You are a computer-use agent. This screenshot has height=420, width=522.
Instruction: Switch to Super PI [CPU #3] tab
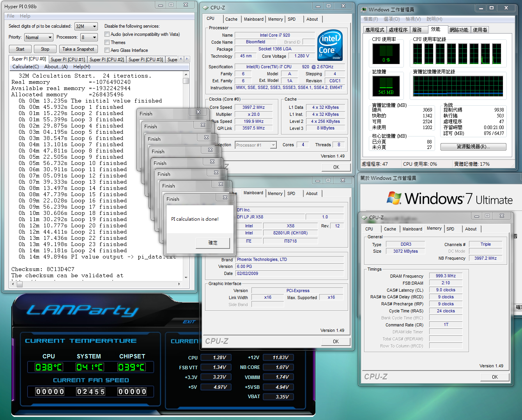coord(146,60)
